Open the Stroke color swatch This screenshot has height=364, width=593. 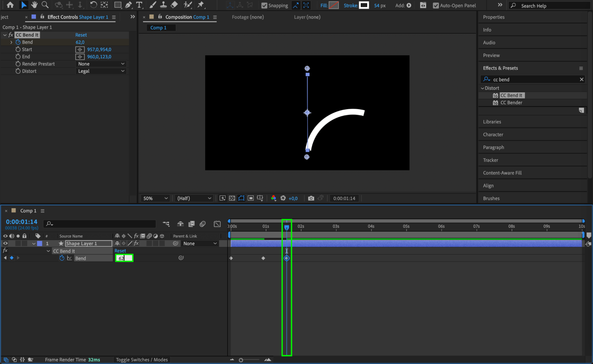pos(364,5)
